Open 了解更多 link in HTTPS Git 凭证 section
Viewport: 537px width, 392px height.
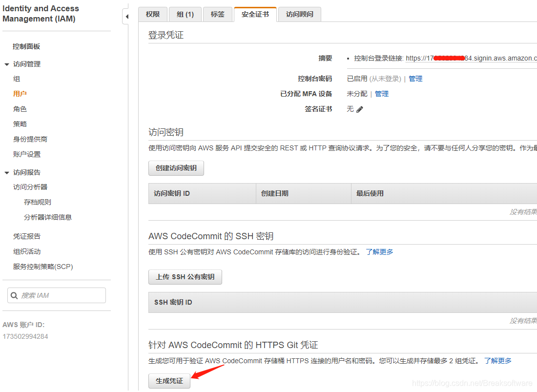tap(497, 361)
